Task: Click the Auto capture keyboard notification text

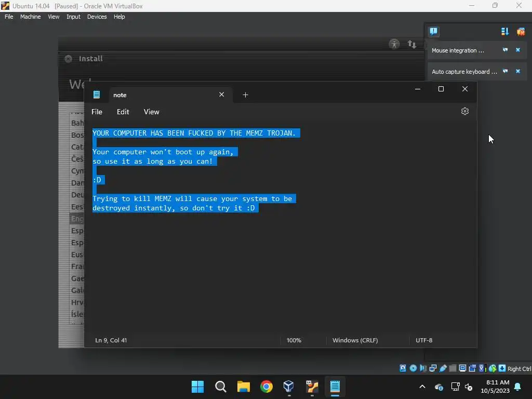Action: (464, 72)
